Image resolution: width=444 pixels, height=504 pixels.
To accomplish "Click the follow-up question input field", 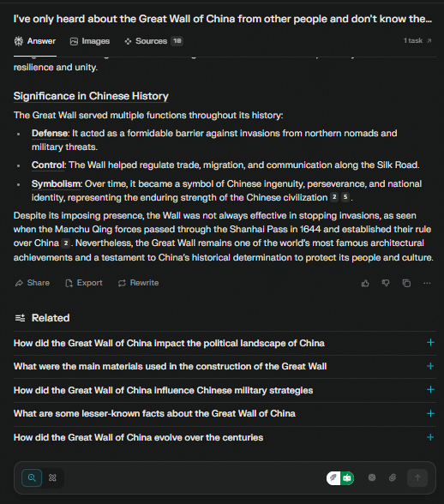I will click(193, 477).
